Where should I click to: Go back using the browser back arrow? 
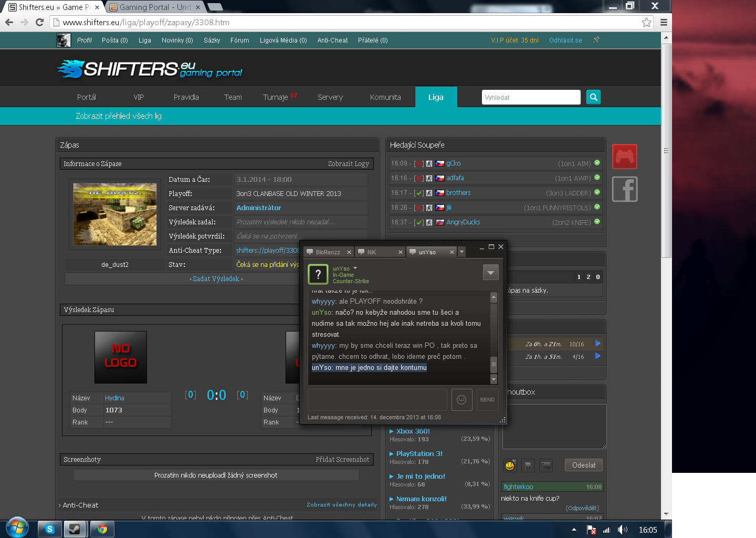point(9,22)
